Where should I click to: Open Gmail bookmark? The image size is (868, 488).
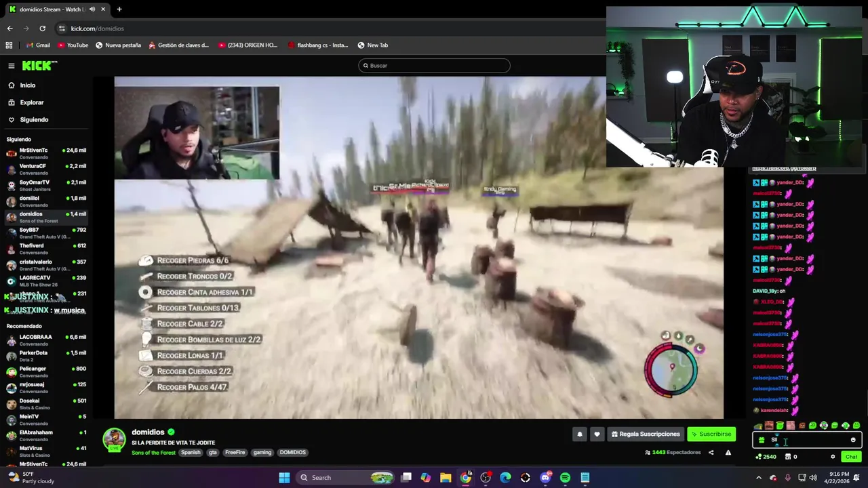[38, 45]
